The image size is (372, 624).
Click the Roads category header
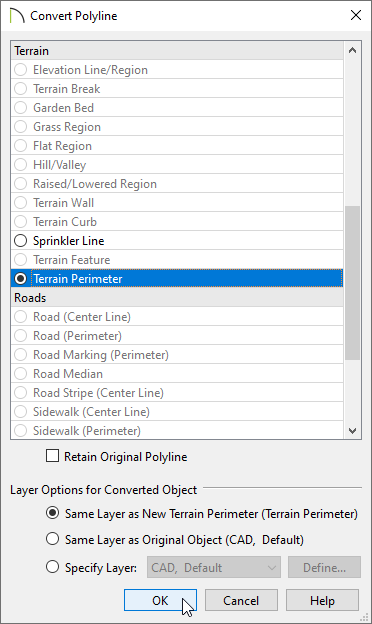(177, 298)
